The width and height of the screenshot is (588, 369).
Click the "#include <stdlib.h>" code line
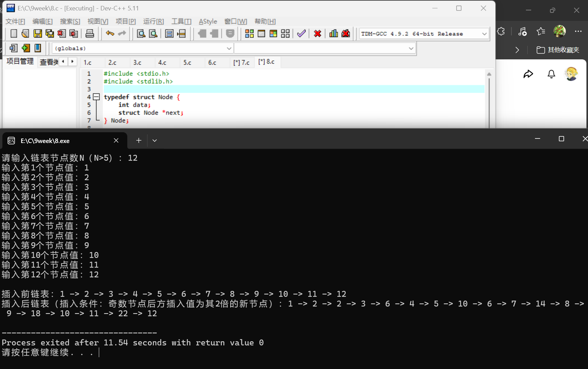[x=138, y=82]
